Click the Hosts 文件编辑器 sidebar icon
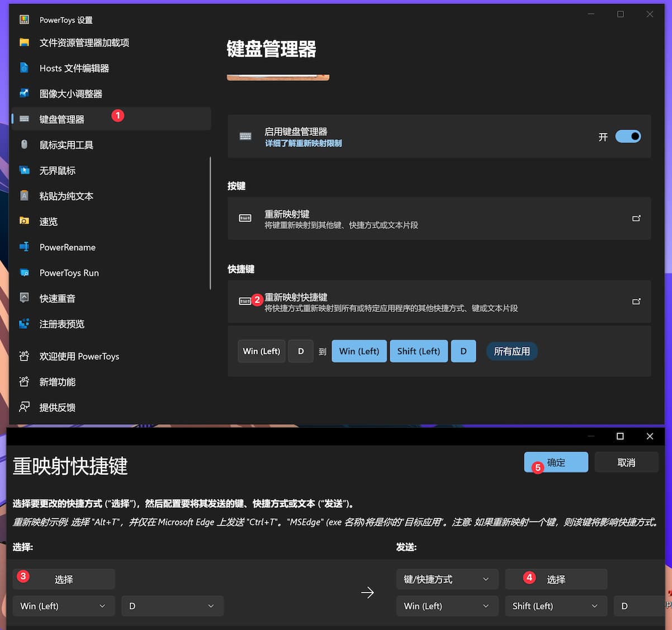The height and width of the screenshot is (630, 672). coord(24,68)
